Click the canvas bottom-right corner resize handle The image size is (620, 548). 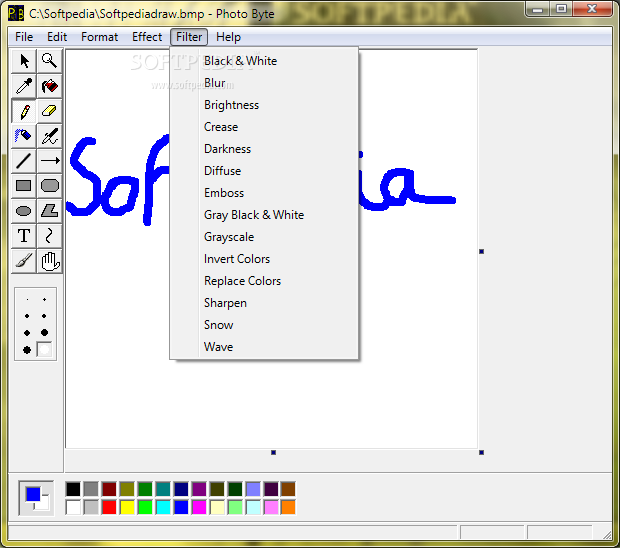click(x=481, y=452)
